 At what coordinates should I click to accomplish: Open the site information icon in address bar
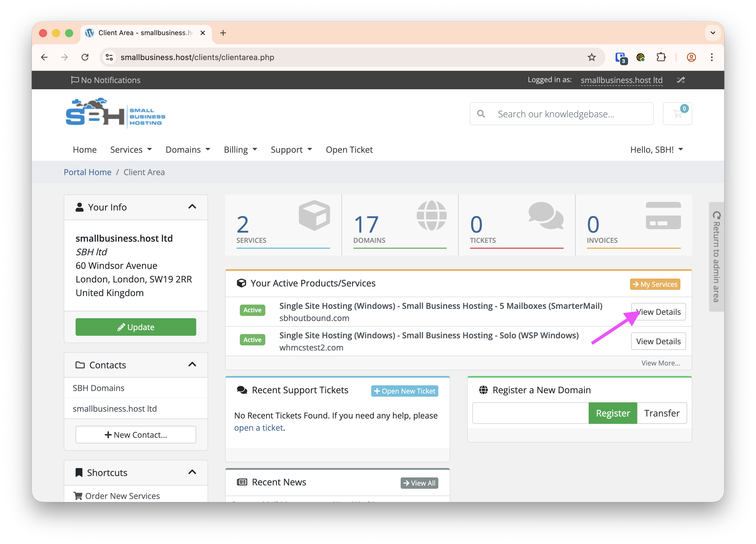pyautogui.click(x=109, y=57)
